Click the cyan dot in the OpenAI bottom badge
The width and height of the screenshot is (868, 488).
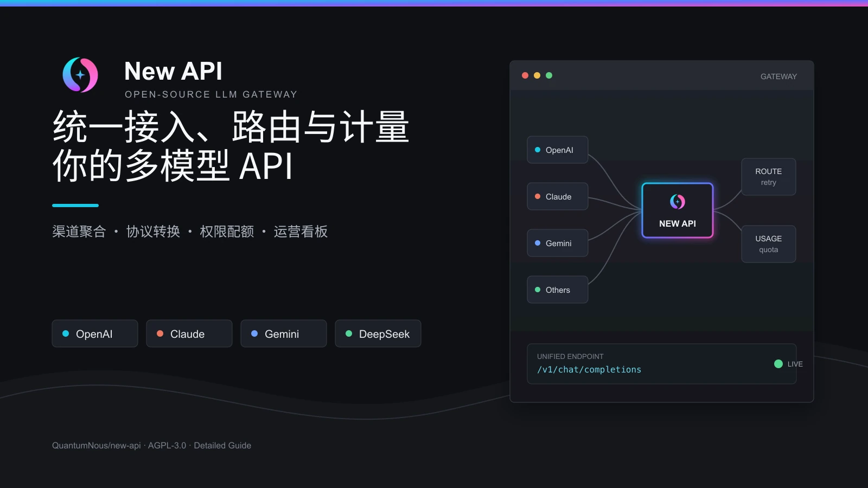tap(66, 333)
